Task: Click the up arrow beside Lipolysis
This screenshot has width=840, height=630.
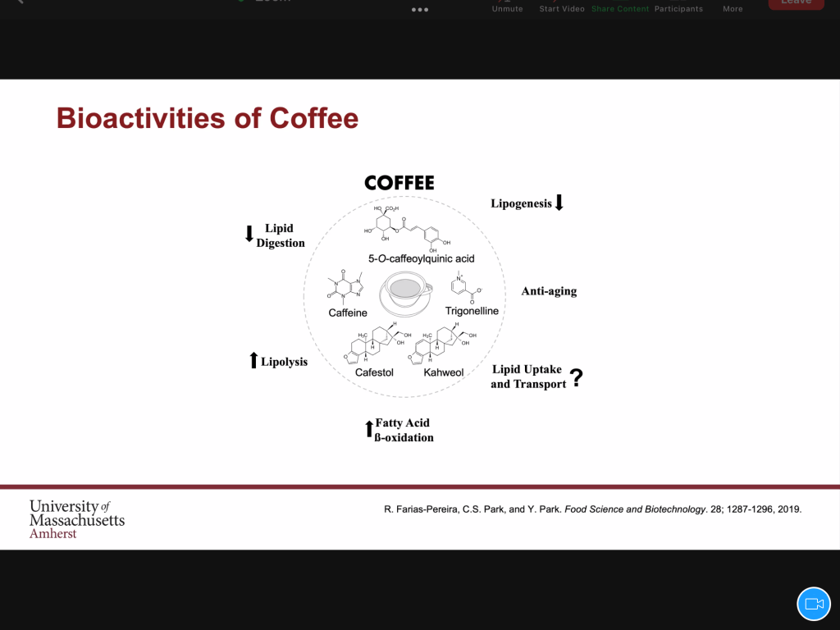Action: tap(253, 360)
